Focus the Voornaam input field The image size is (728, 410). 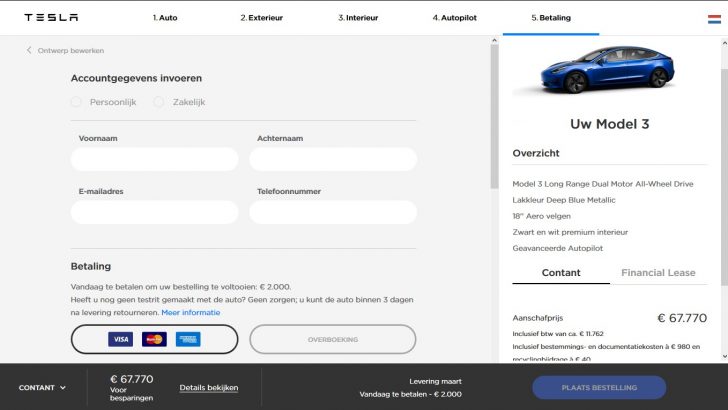tap(155, 159)
